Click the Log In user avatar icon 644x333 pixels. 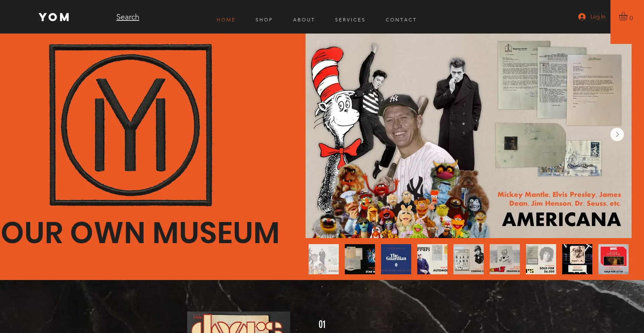point(582,17)
